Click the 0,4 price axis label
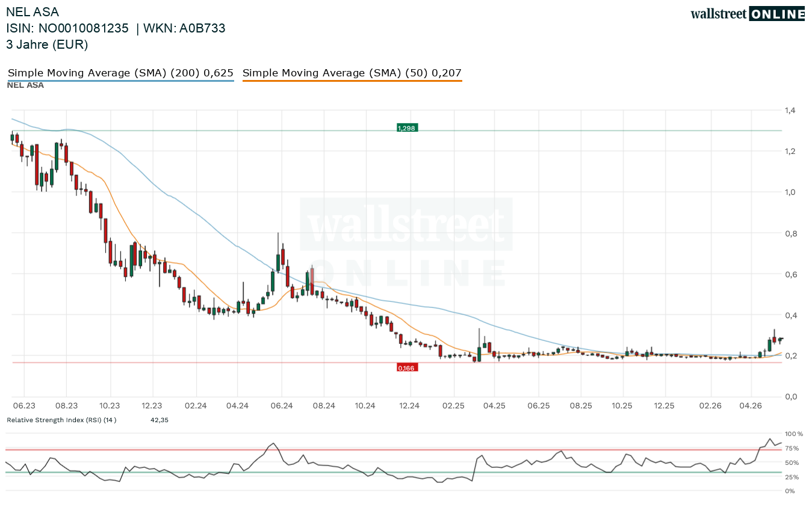 (x=790, y=315)
